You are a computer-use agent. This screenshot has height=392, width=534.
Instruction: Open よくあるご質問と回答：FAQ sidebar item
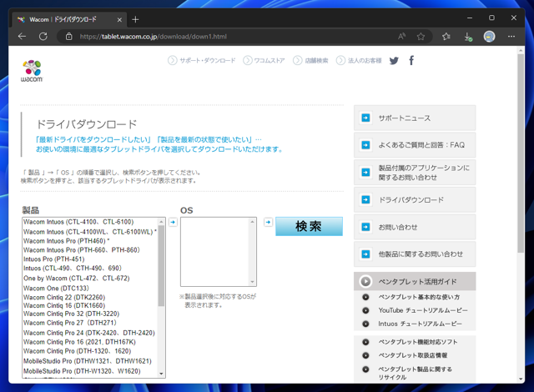click(x=415, y=145)
